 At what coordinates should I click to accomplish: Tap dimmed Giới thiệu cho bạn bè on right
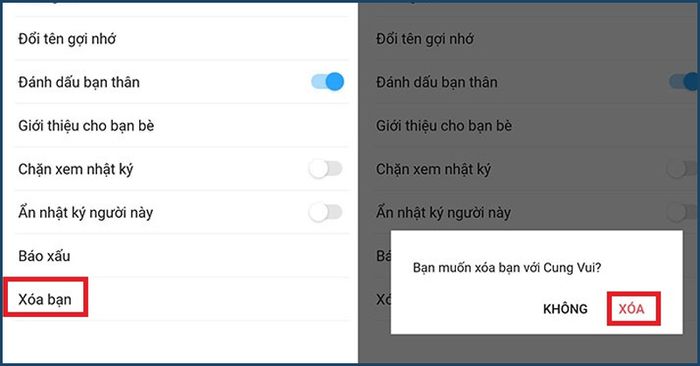(444, 125)
